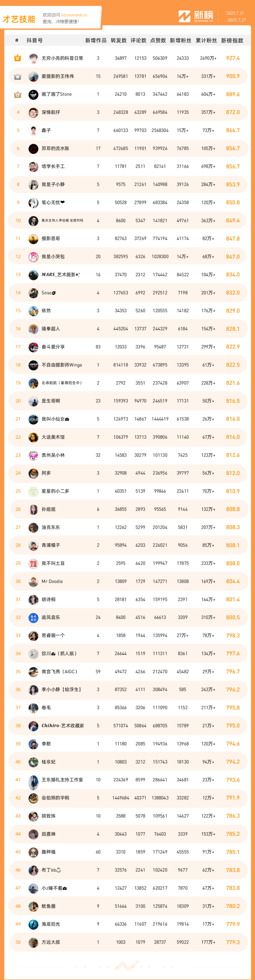Screen dimensions: 255x980
Task: Click 方远大叔 index score 779.3
Action: pyautogui.click(x=233, y=942)
